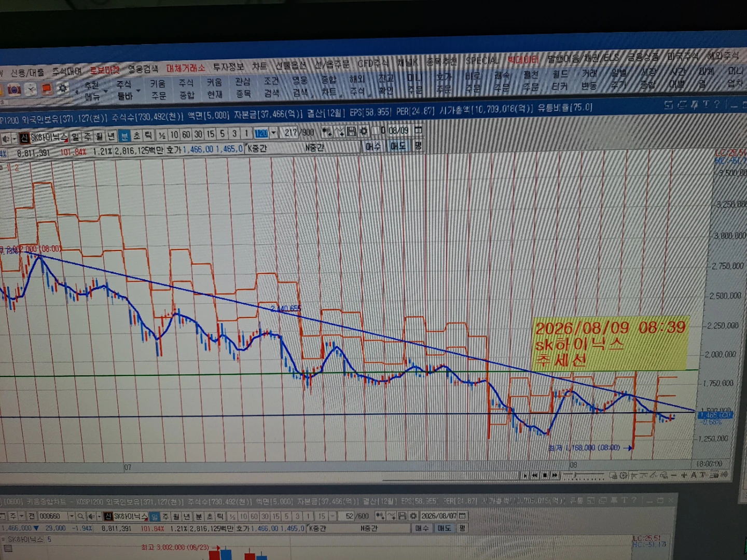
Task: Open the 대체거래소 menu
Action: tap(186, 68)
